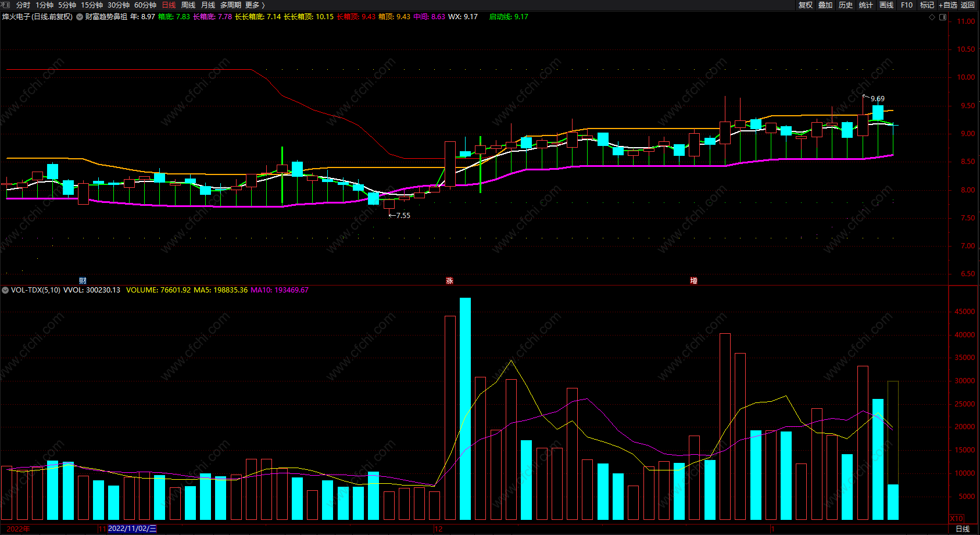
Task: Toggle the right side panel icon
Action: (x=943, y=17)
